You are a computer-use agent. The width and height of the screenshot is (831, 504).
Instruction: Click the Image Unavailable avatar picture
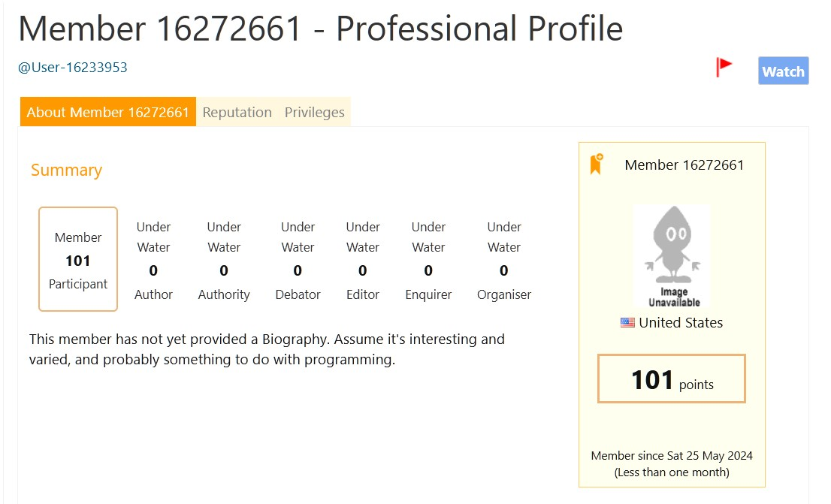coord(672,256)
